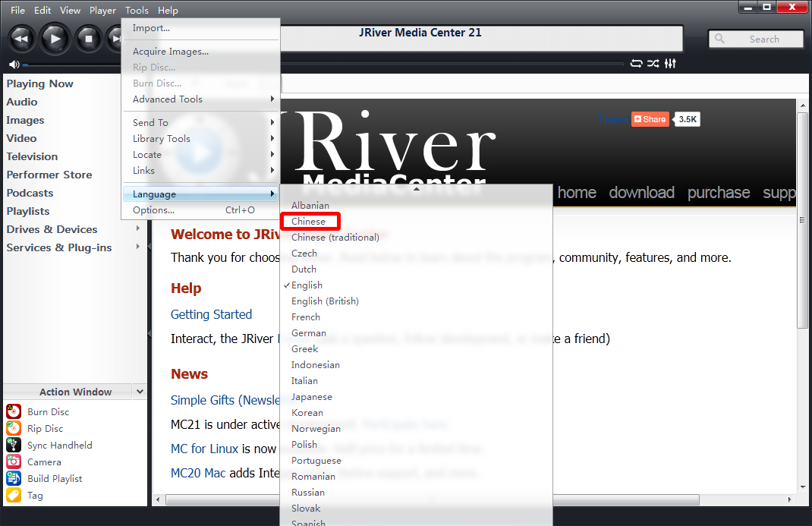Click the Build Playlist action icon
Screen dimensions: 812x526
(x=14, y=478)
